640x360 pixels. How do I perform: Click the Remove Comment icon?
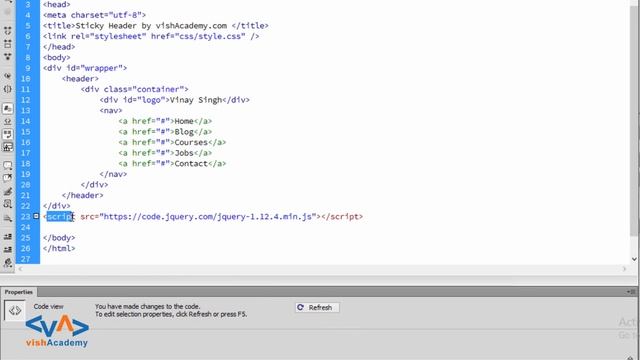pos(7,178)
